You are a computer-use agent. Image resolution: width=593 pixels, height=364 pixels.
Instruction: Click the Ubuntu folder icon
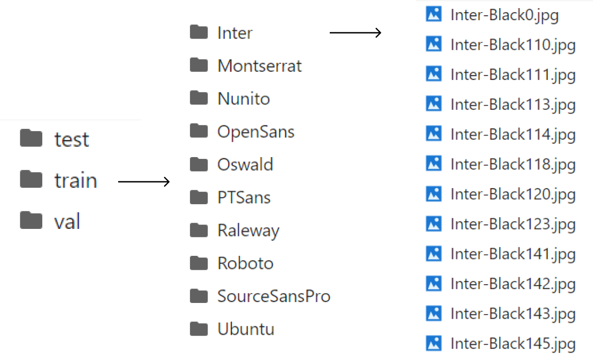(x=199, y=329)
